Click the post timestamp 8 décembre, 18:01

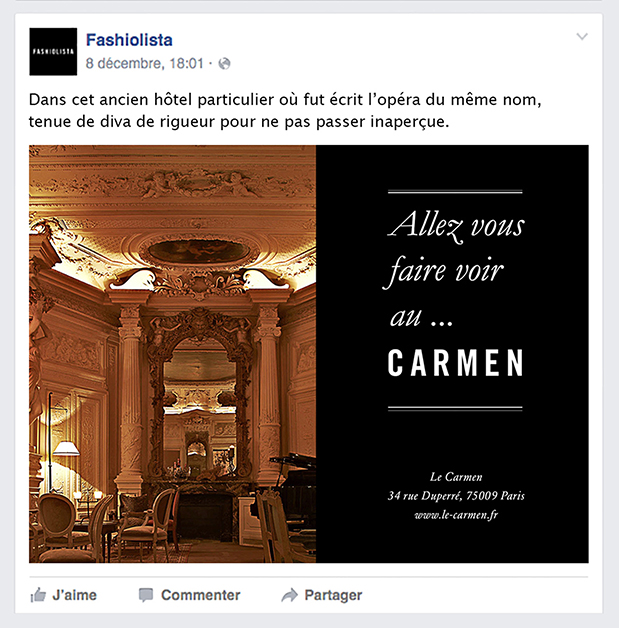tap(145, 63)
